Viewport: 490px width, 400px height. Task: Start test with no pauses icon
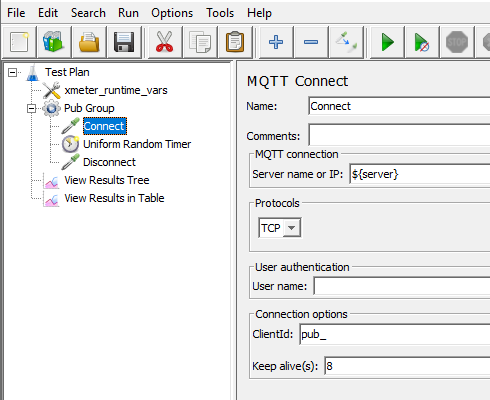pyautogui.click(x=422, y=42)
